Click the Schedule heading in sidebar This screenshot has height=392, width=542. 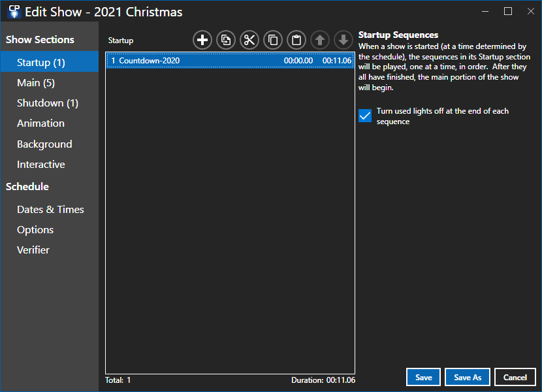coord(27,187)
